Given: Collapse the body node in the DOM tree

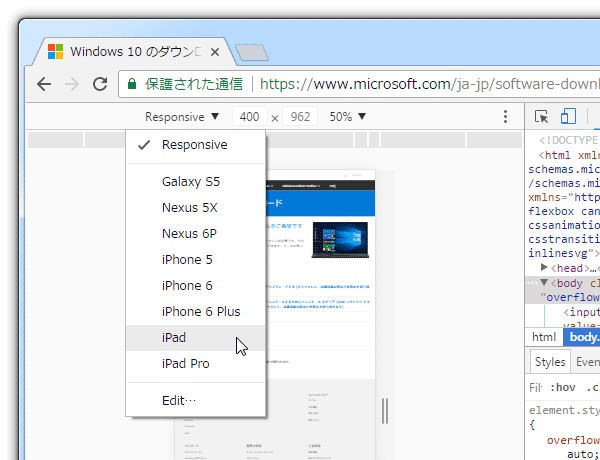Looking at the screenshot, I should point(544,283).
